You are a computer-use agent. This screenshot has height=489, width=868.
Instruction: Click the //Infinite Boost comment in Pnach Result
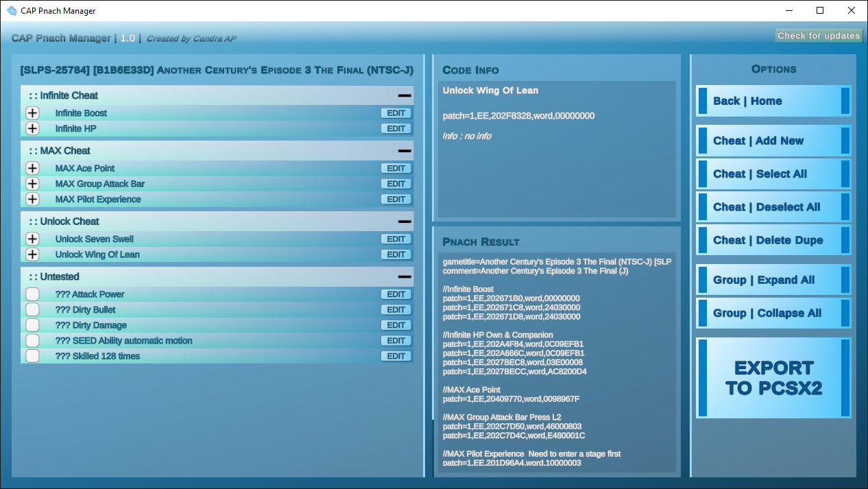[468, 289]
